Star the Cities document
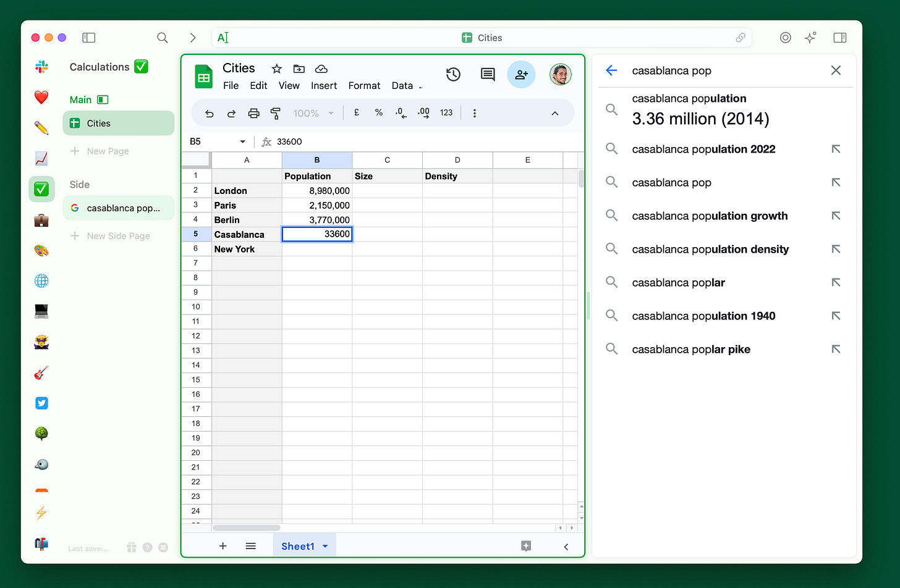The width and height of the screenshot is (900, 588). coord(277,69)
